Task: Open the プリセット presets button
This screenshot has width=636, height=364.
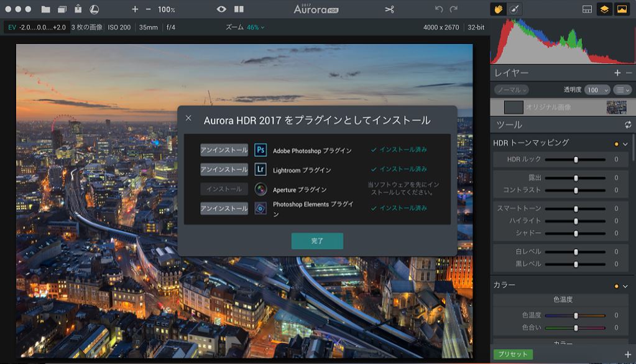Action: pos(513,354)
